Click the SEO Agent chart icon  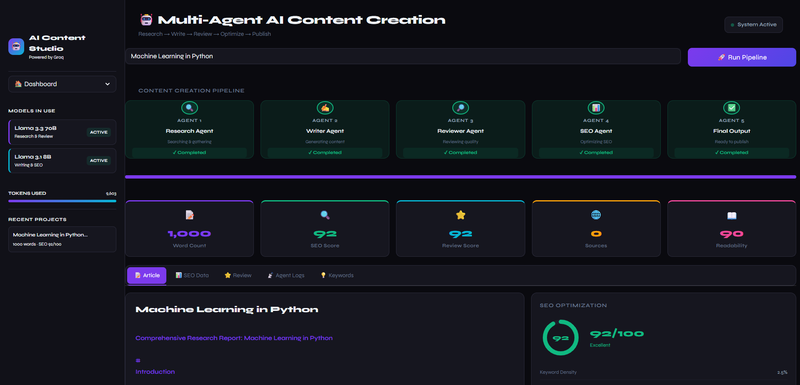[x=596, y=108]
